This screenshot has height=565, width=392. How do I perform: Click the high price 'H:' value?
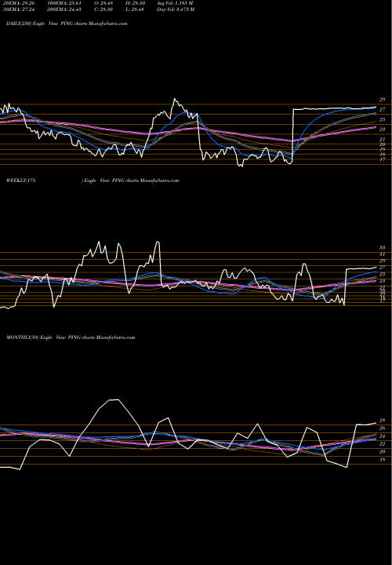click(x=136, y=3)
